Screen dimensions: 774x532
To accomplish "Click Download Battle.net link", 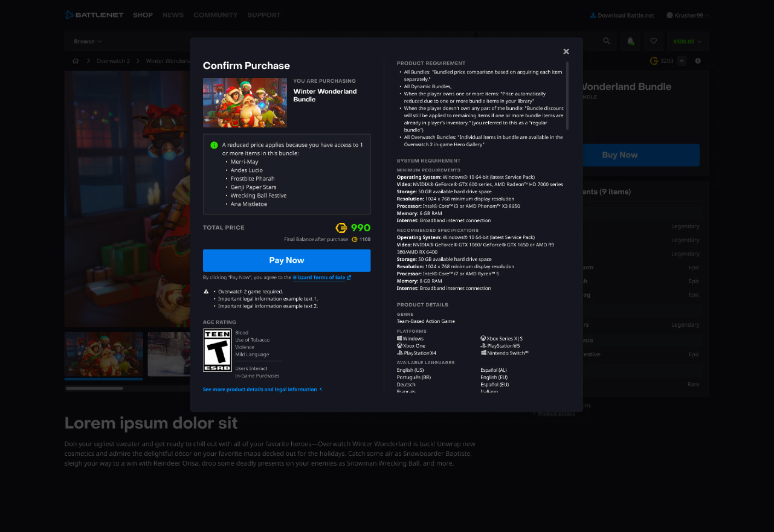I will (622, 16).
